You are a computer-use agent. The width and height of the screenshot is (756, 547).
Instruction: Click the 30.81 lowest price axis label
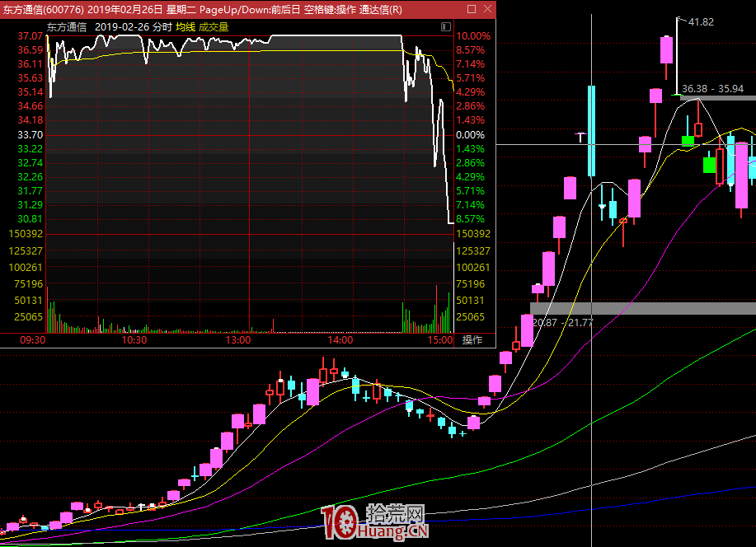pyautogui.click(x=30, y=218)
